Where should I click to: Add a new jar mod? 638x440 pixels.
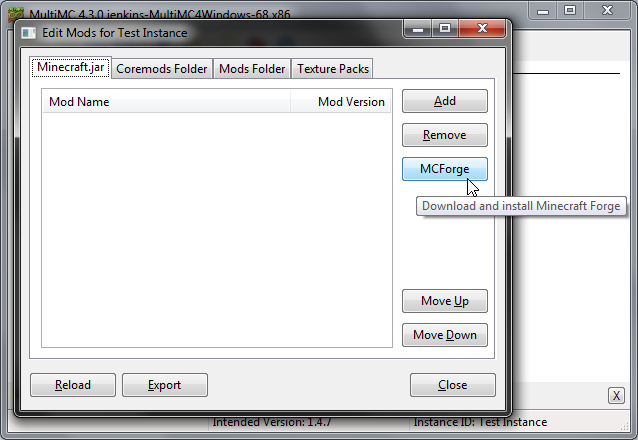point(445,101)
